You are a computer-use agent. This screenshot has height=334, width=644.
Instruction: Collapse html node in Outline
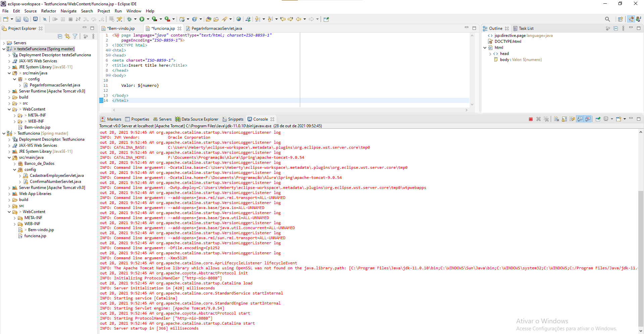(x=485, y=48)
